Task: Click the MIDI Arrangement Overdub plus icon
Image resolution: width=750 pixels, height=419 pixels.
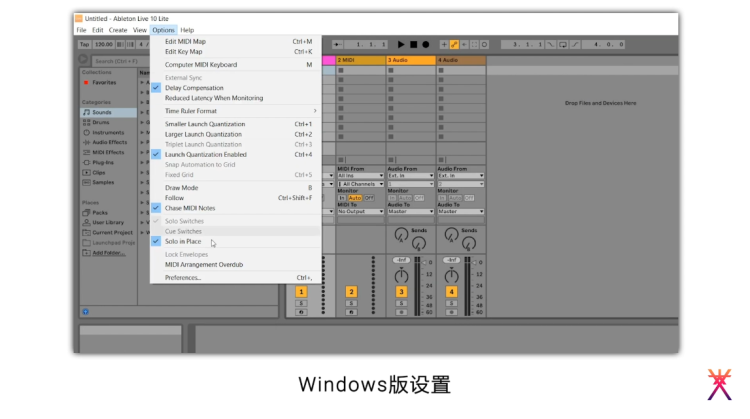Action: 444,44
